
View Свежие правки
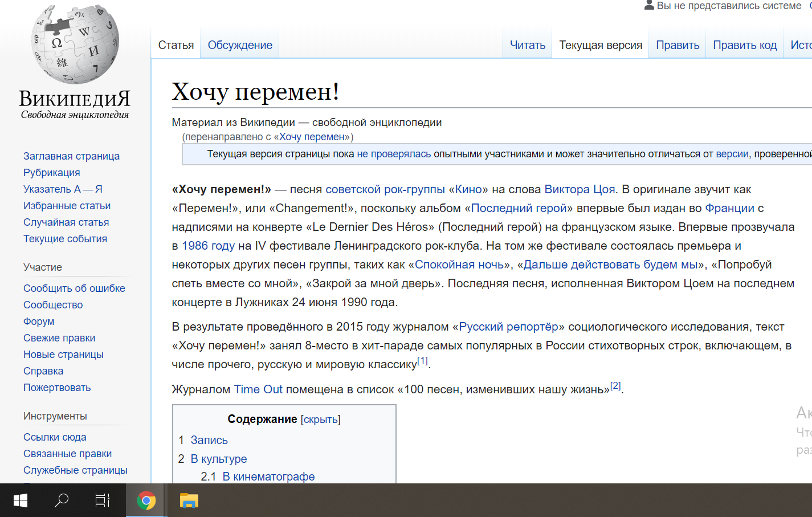59,338
